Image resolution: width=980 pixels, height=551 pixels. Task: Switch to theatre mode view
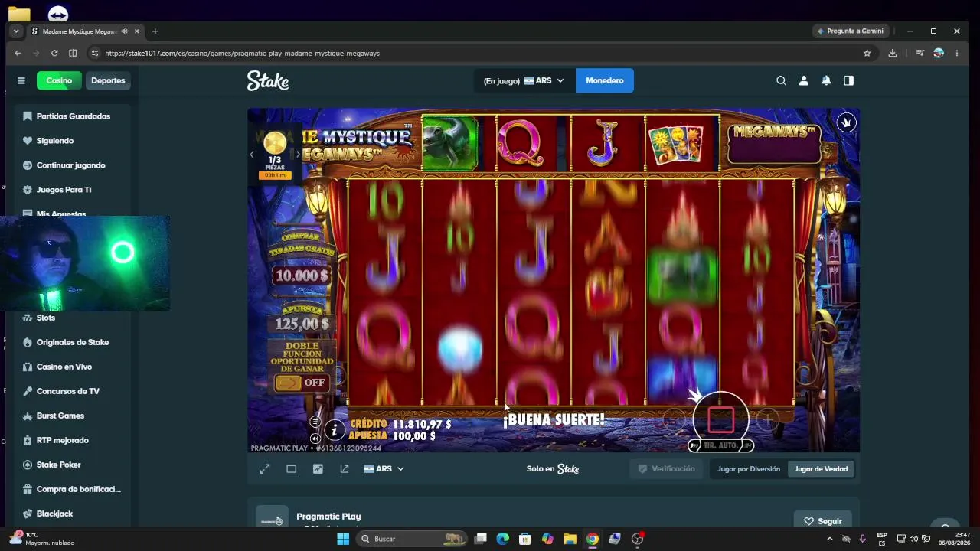pos(292,468)
